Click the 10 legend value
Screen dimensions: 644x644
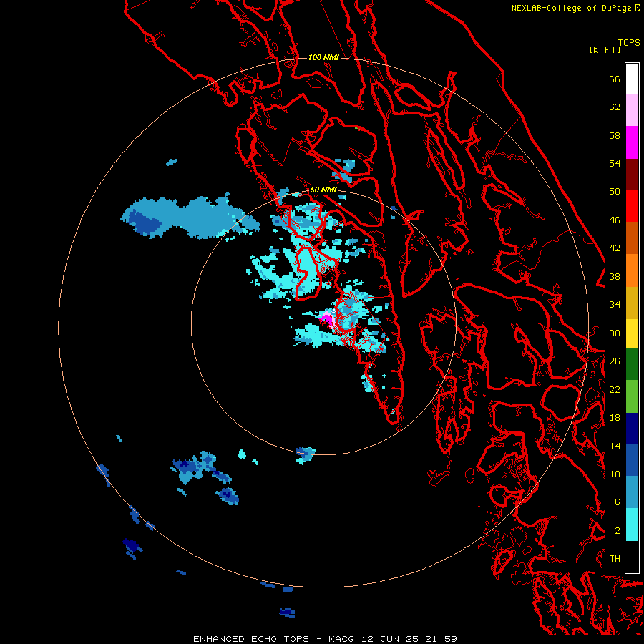(615, 474)
